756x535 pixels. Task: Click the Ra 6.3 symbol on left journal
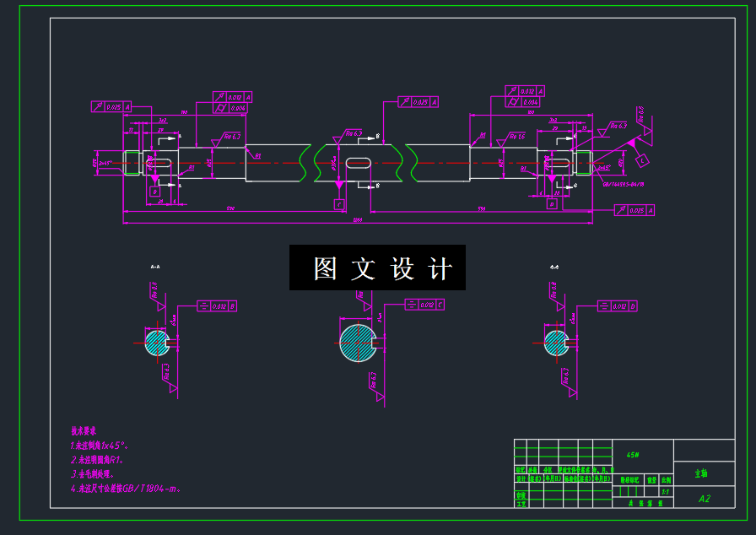(225, 138)
